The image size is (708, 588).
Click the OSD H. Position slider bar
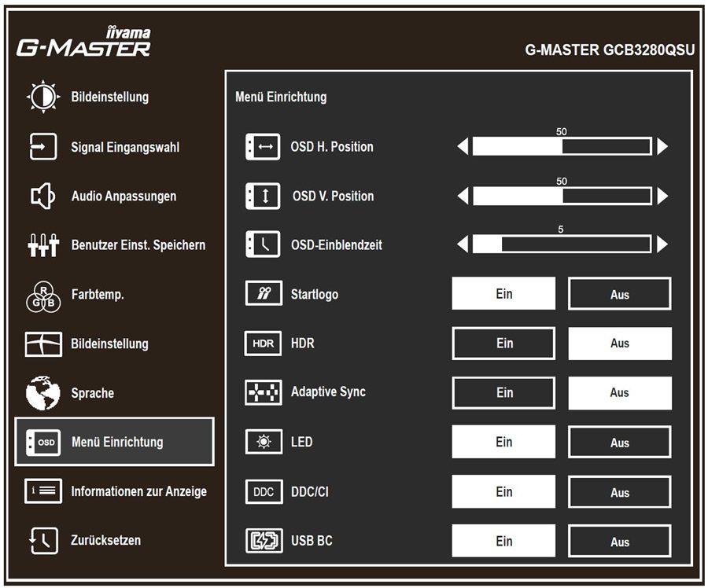562,147
